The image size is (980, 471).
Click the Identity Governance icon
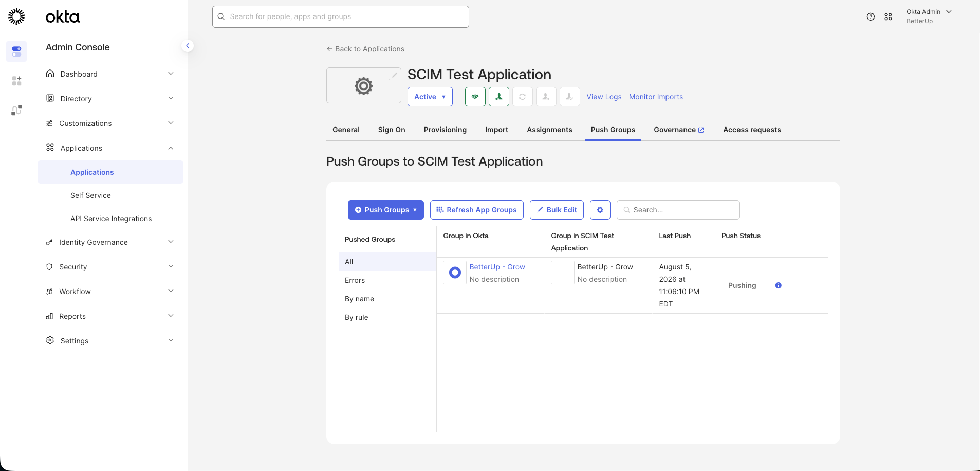[x=49, y=242]
